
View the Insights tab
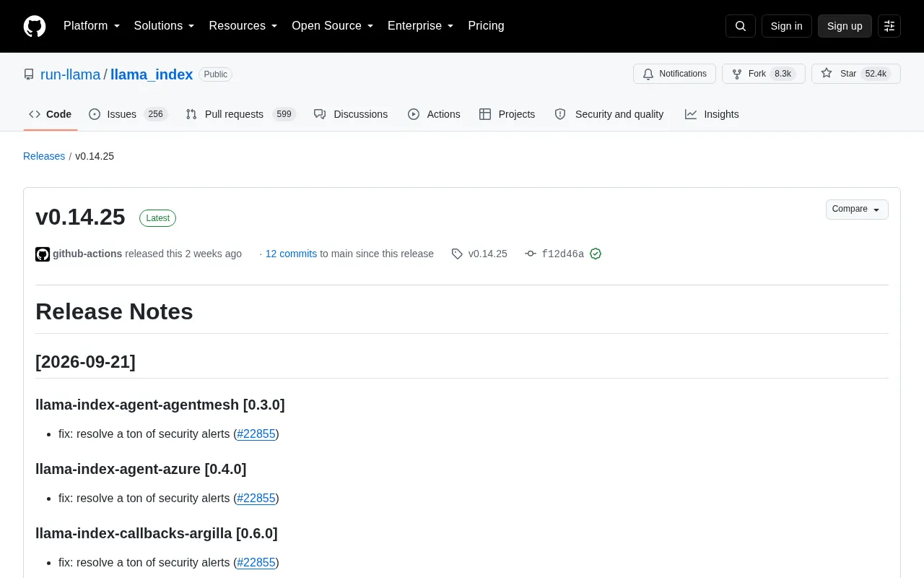712,114
